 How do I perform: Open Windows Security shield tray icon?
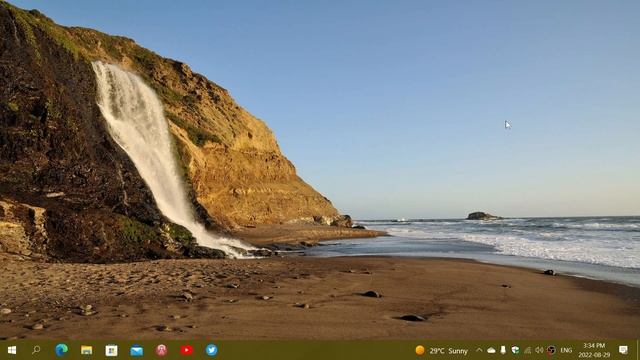pyautogui.click(x=516, y=350)
